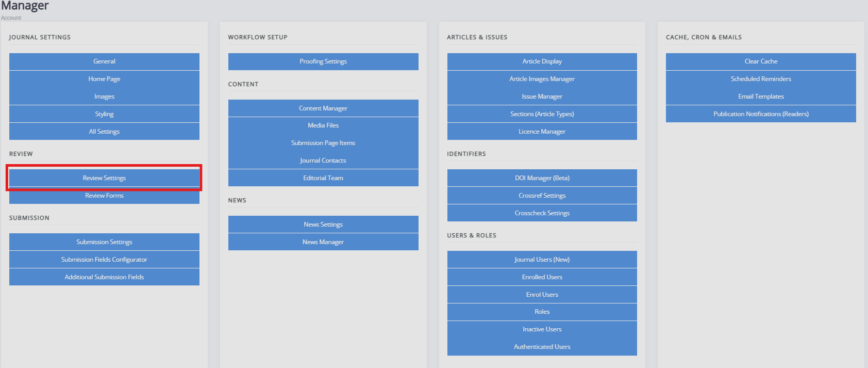Open Scheduled Reminders
This screenshot has width=868, height=368.
(761, 79)
